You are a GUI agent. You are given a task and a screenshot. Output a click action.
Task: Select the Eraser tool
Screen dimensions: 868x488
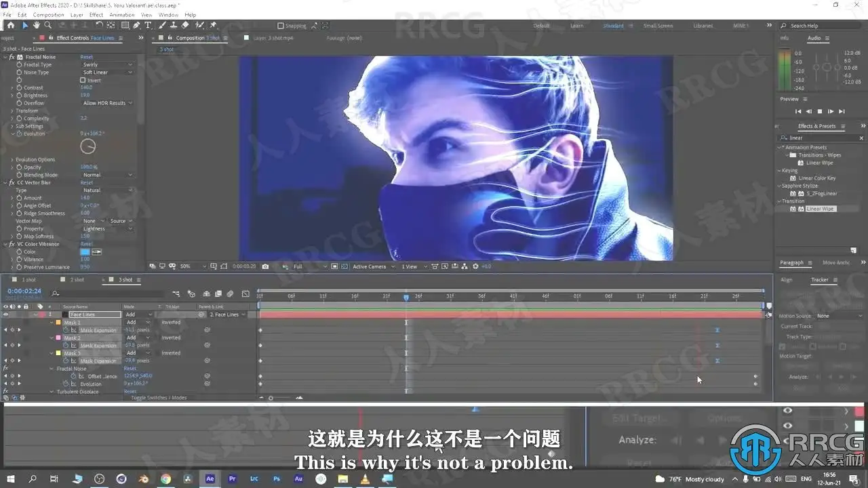pos(185,25)
